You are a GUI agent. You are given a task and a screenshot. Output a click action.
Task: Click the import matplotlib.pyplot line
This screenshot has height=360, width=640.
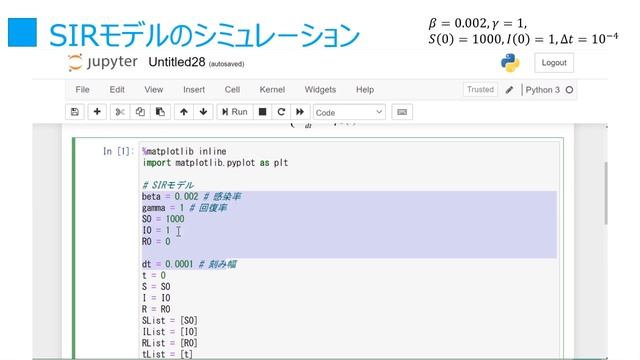215,163
